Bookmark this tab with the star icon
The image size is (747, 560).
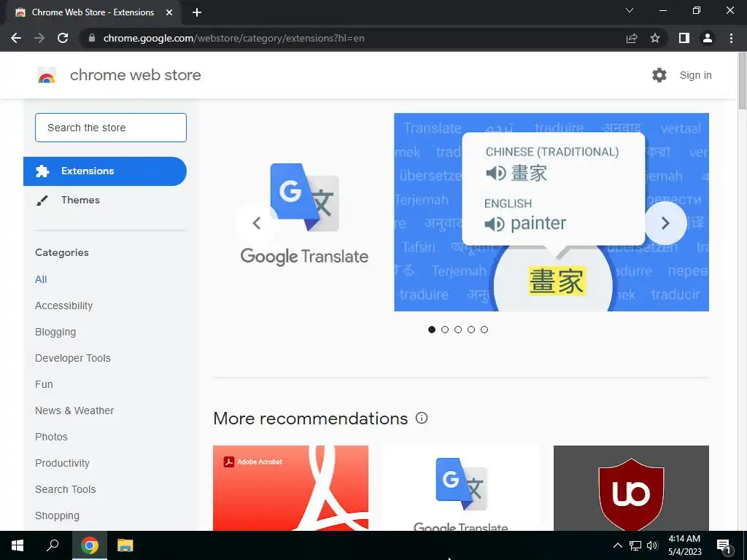point(655,38)
